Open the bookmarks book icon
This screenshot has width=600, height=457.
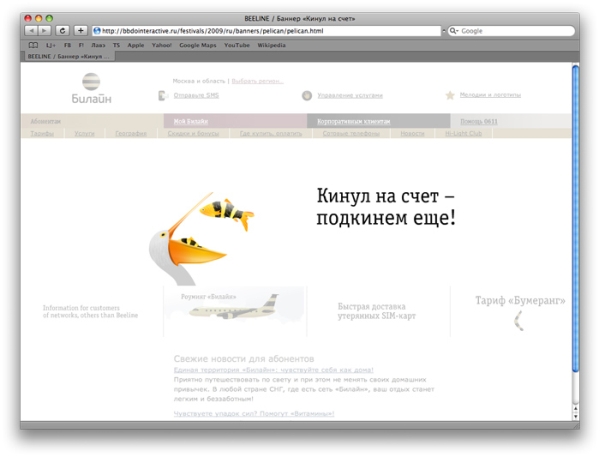pos(33,45)
